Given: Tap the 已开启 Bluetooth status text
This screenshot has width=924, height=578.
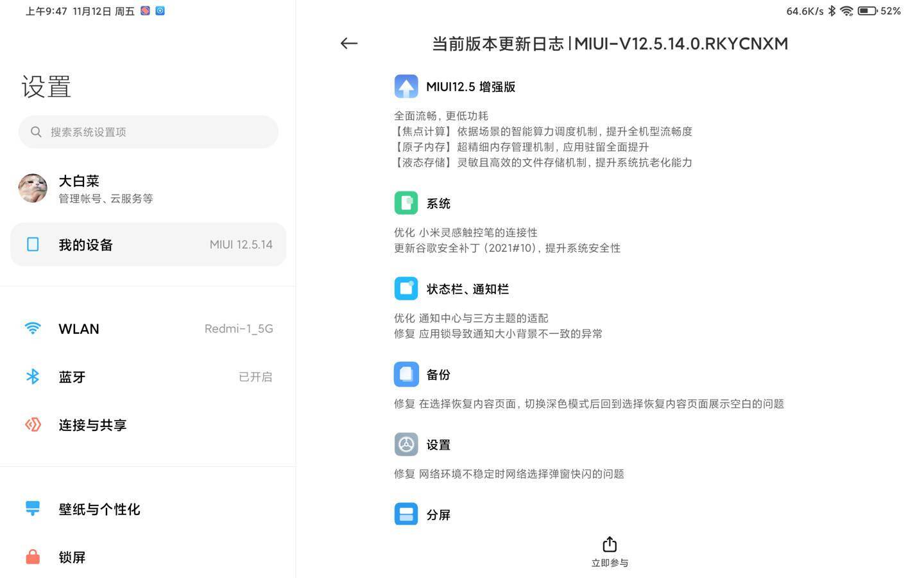Looking at the screenshot, I should pyautogui.click(x=255, y=376).
